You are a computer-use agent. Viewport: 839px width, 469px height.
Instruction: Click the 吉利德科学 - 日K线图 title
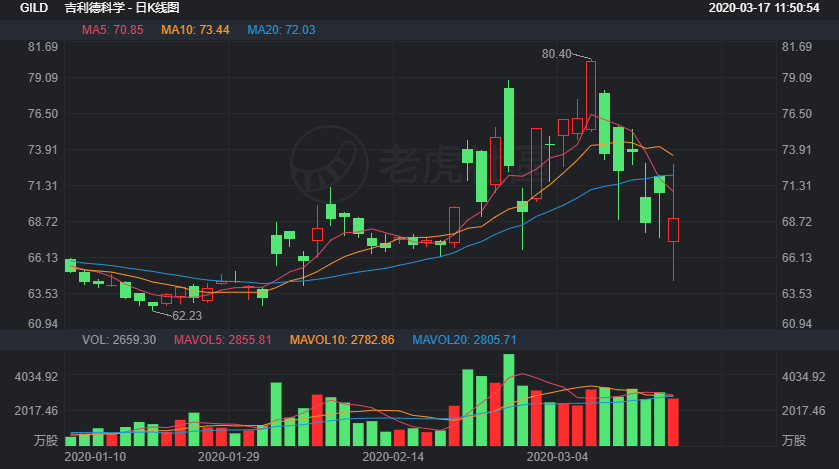click(x=122, y=8)
